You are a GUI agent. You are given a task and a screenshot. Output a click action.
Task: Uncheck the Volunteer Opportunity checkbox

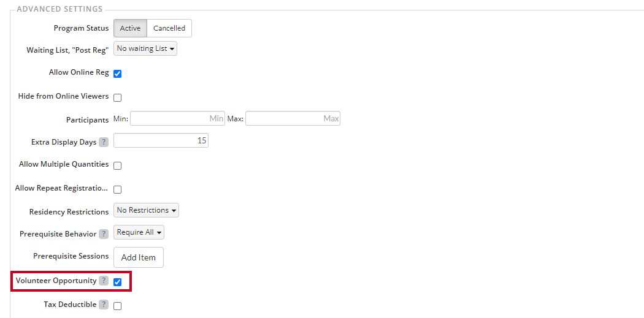(x=118, y=282)
